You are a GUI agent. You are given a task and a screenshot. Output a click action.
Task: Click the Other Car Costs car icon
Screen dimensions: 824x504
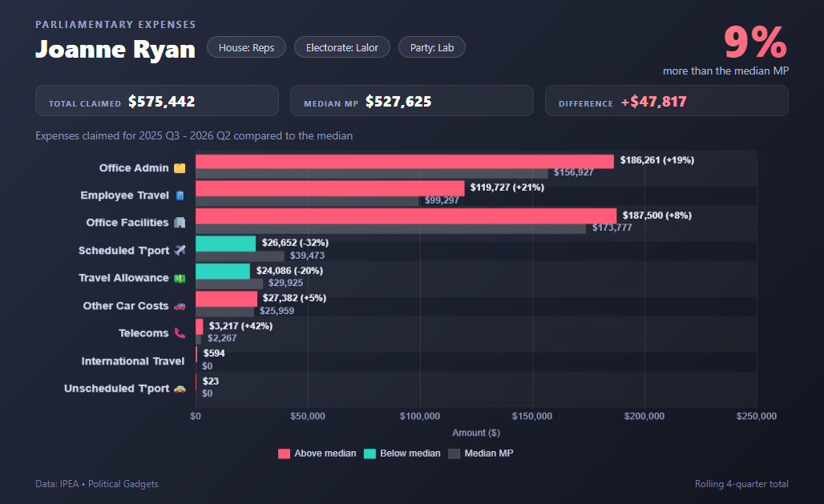(x=180, y=306)
